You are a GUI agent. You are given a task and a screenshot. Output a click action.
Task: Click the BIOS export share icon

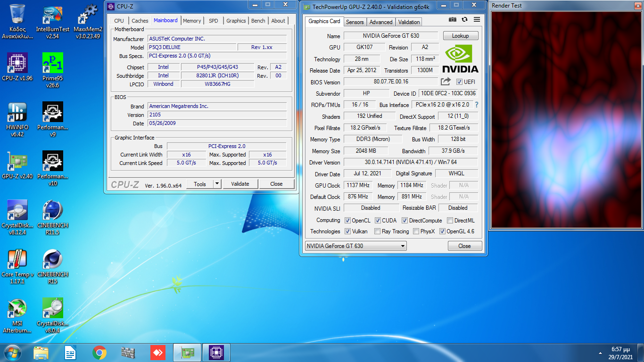[446, 82]
